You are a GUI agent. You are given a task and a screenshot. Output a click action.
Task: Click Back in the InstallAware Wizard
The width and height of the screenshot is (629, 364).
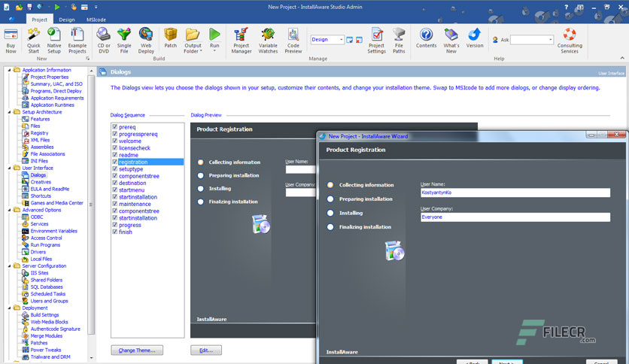[473, 362]
